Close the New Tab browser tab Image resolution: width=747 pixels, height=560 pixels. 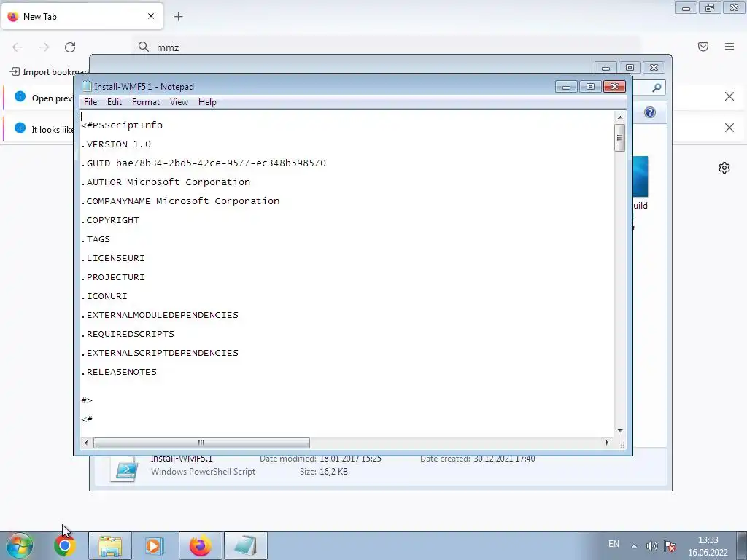tap(151, 16)
